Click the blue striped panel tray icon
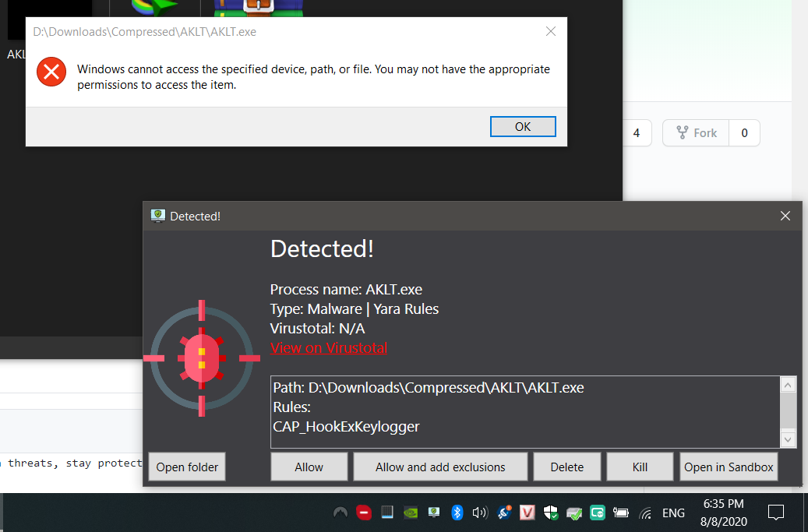This screenshot has width=808, height=532. pyautogui.click(x=387, y=512)
